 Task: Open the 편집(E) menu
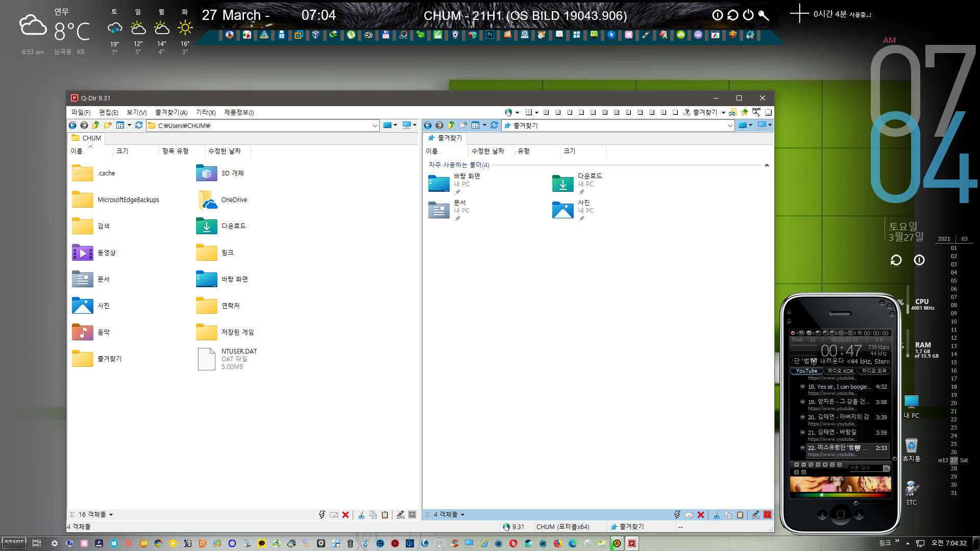pos(109,113)
